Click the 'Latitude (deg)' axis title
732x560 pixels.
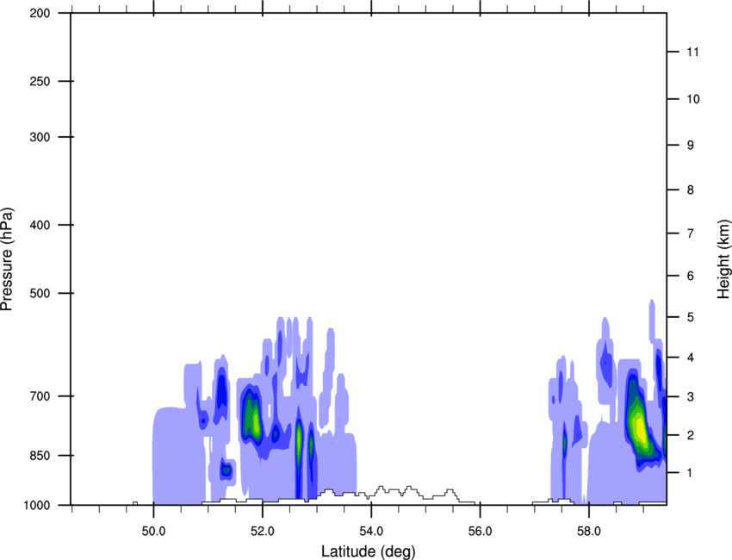[x=368, y=551]
